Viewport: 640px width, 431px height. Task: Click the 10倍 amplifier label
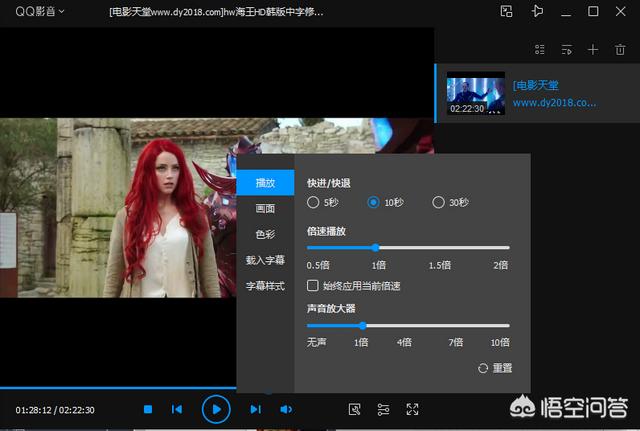(500, 342)
